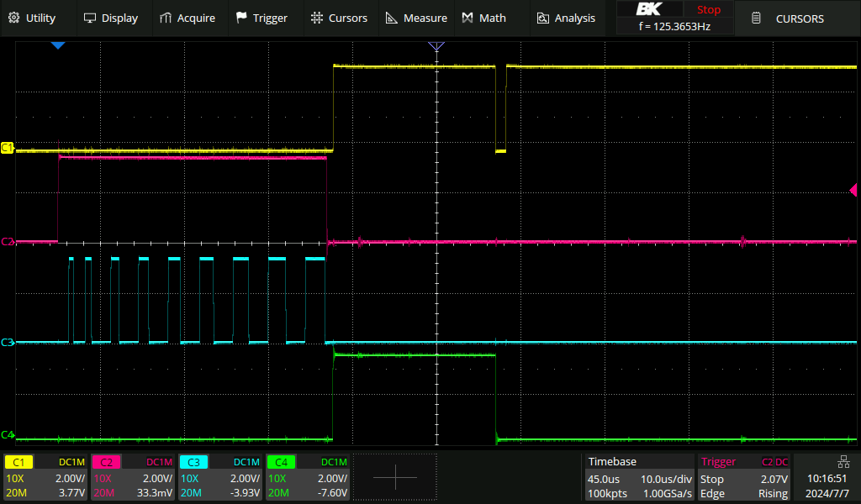Select the yellow C1 channel ground marker
This screenshot has height=504, width=861.
click(7, 148)
